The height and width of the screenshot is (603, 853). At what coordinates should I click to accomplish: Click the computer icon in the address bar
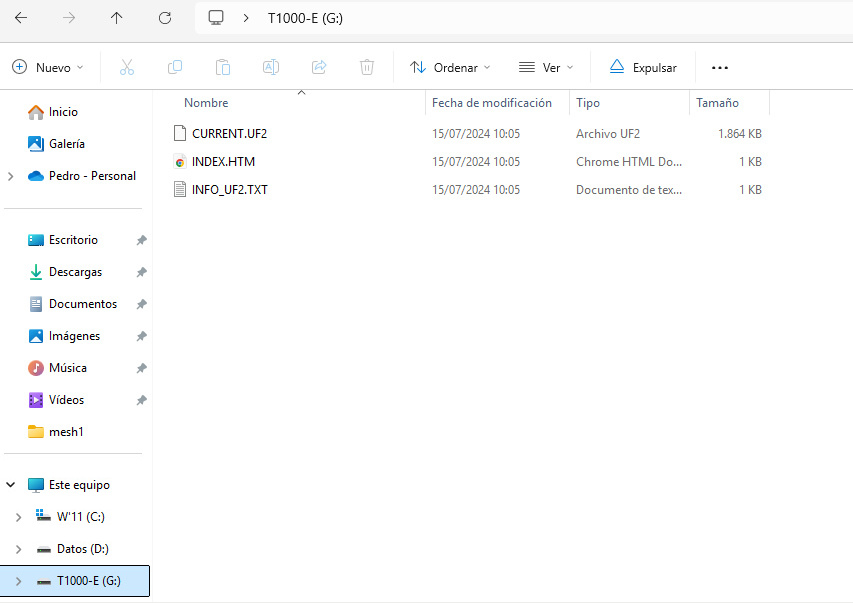216,18
